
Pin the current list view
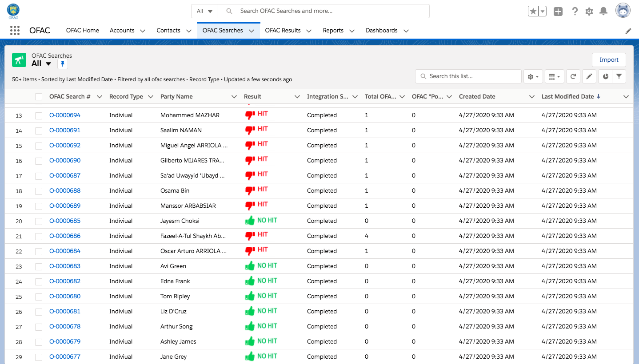tap(63, 64)
